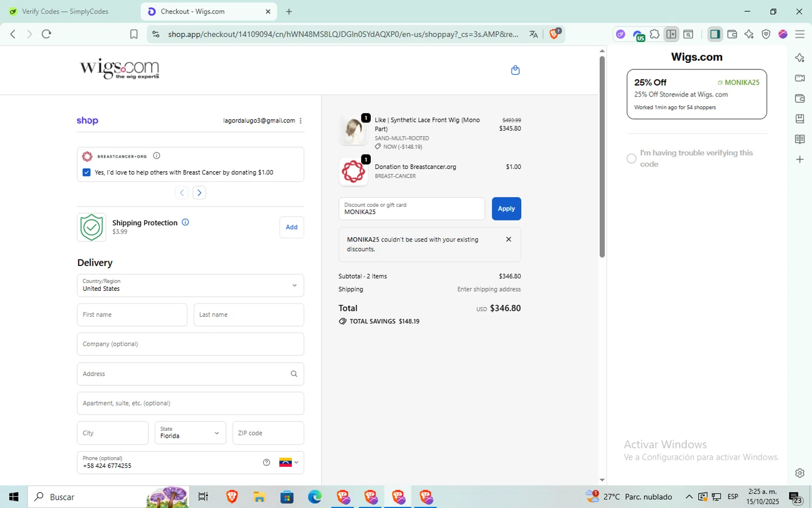Open the puzzle-piece Extensions menu
The image size is (812, 508).
point(655,34)
